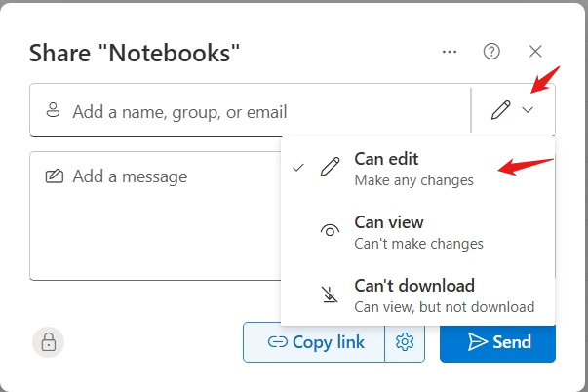Choose the Can't download permission option
588x392 pixels.
[x=417, y=295]
